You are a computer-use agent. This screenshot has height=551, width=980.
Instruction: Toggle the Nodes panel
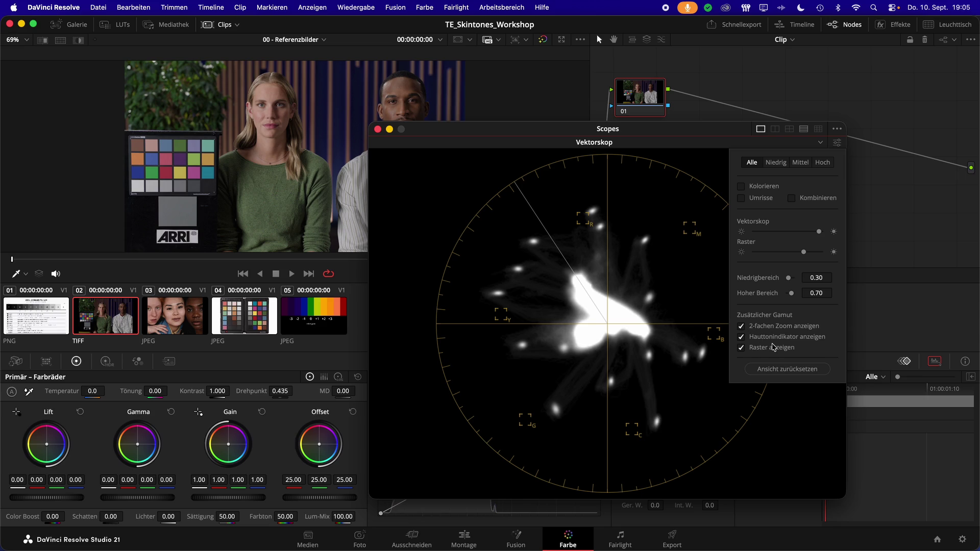[844, 24]
